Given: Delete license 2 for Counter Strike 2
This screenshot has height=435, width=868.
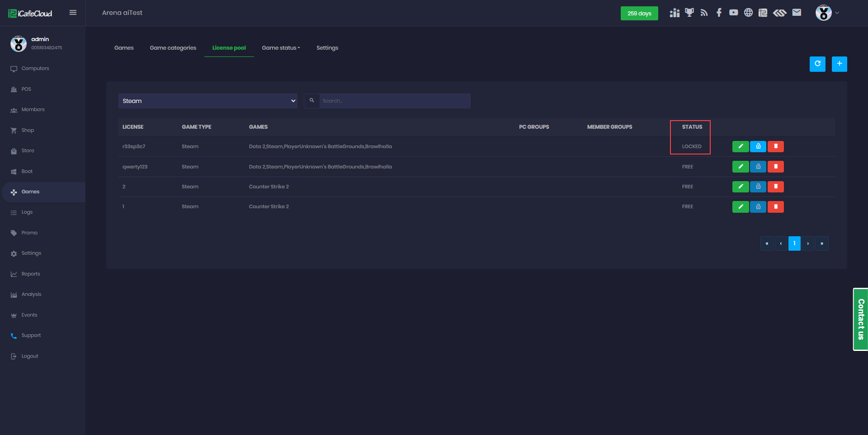Looking at the screenshot, I should [776, 187].
